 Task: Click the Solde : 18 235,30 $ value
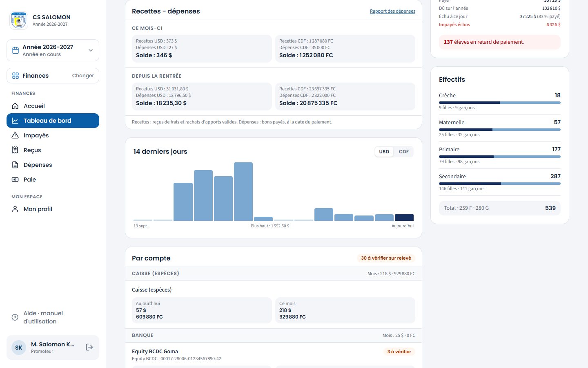pyautogui.click(x=161, y=103)
